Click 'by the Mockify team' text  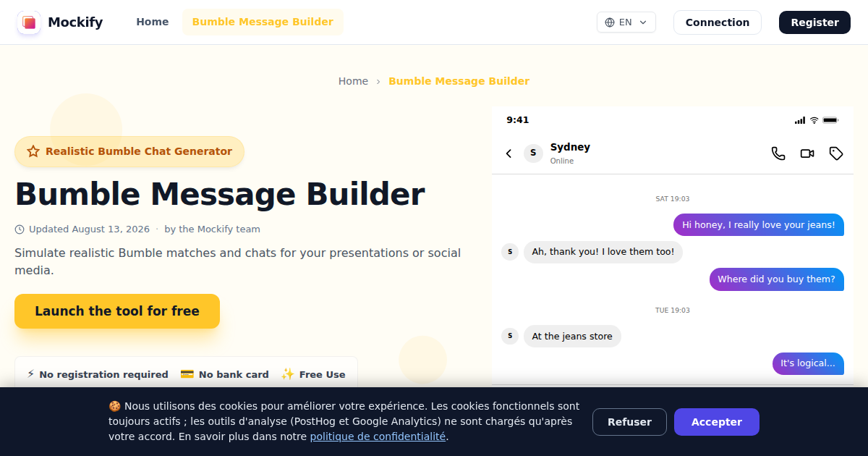[x=212, y=229]
